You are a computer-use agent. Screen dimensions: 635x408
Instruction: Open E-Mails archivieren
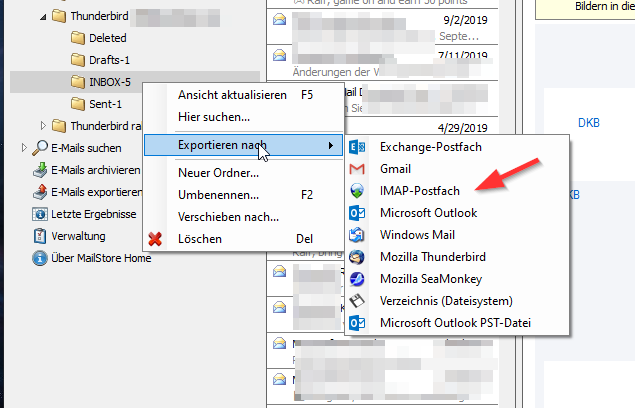click(x=96, y=170)
